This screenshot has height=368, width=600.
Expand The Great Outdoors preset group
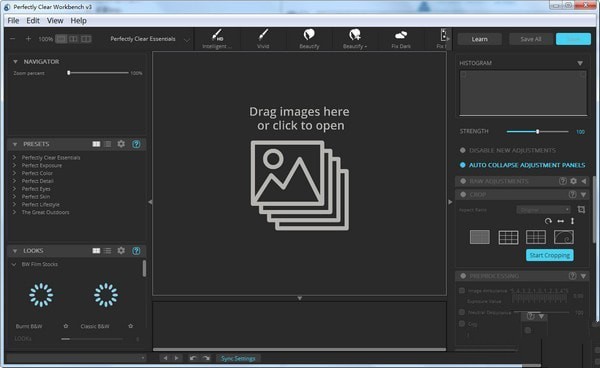pos(14,212)
